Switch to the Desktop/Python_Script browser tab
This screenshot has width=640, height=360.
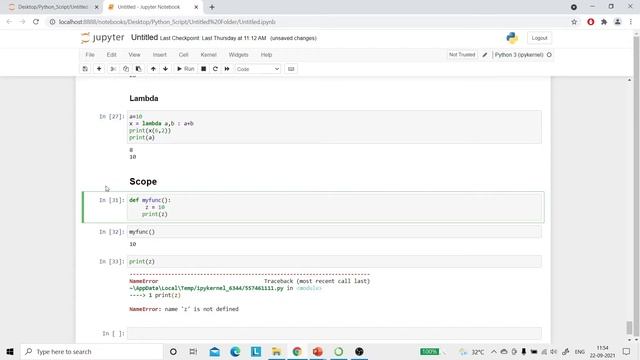(53, 7)
